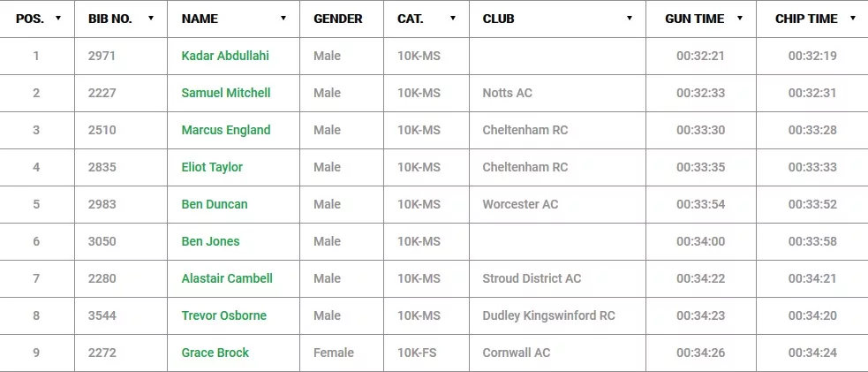Click the GENDER column header
The image size is (868, 372).
[x=338, y=19]
